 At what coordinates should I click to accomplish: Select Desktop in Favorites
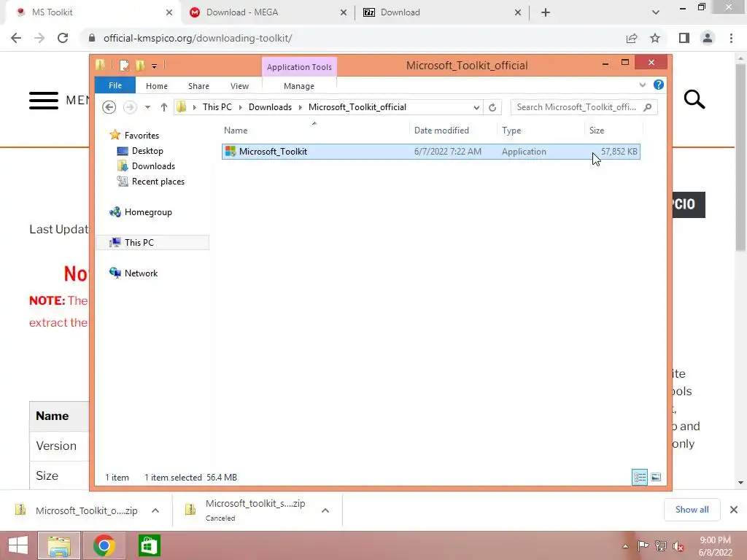click(147, 151)
